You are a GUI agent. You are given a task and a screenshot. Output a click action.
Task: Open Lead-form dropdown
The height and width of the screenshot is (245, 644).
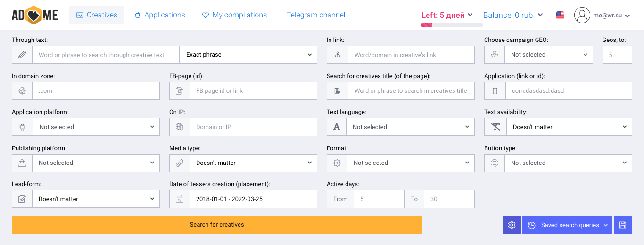[96, 199]
